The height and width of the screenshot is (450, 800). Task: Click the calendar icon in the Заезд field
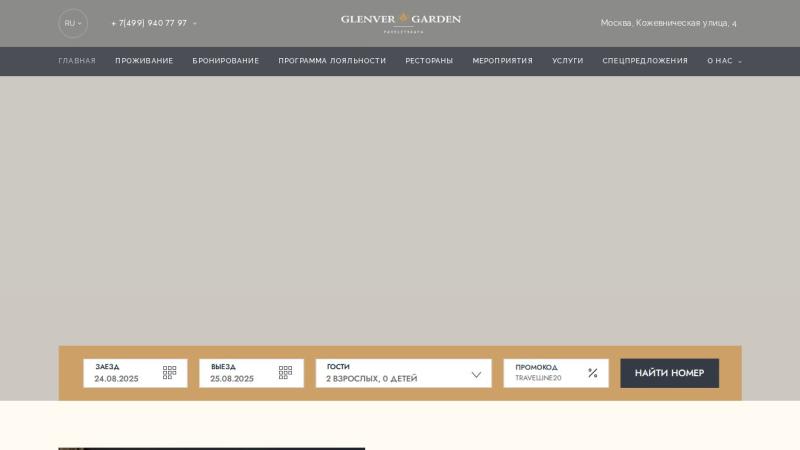point(169,373)
